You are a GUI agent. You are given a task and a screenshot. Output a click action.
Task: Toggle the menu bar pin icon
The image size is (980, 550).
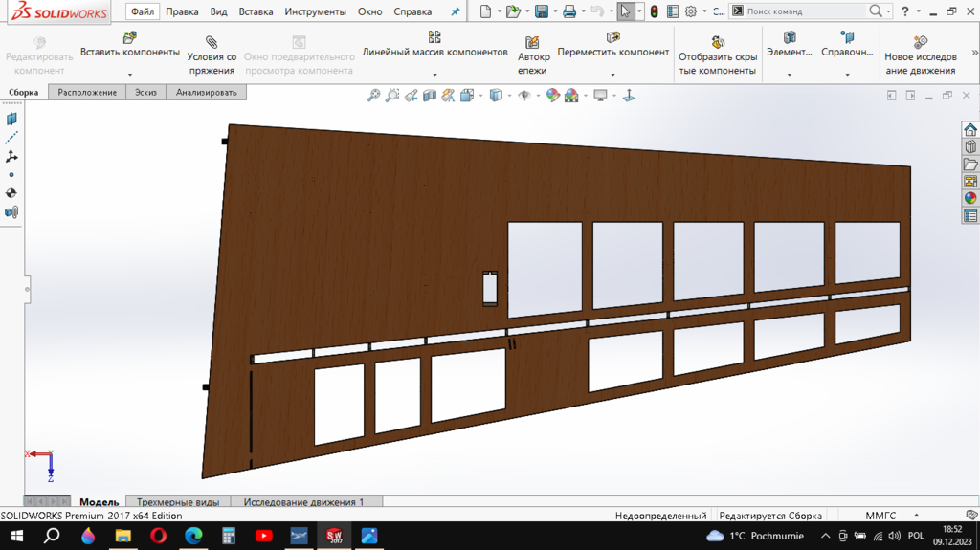pyautogui.click(x=455, y=12)
